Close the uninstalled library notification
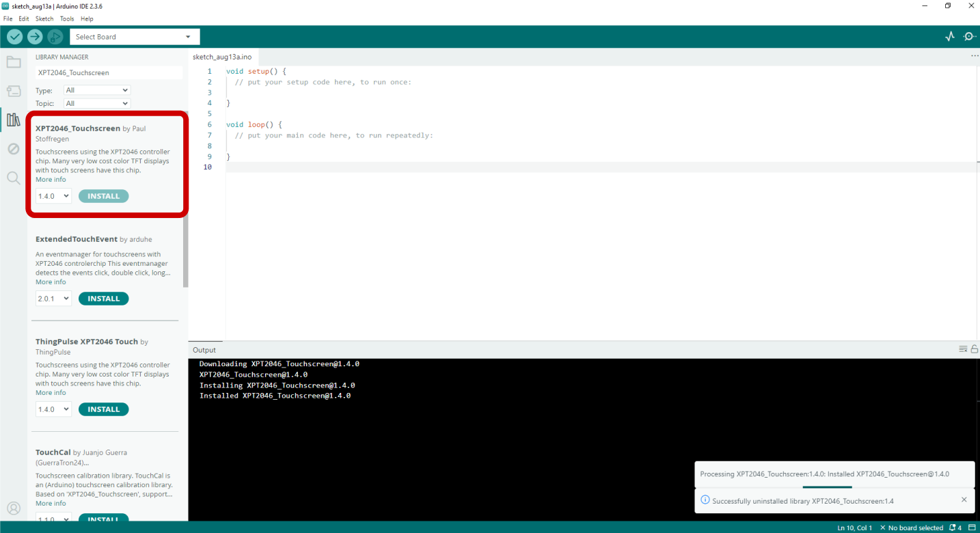The height and width of the screenshot is (533, 980). click(x=964, y=500)
